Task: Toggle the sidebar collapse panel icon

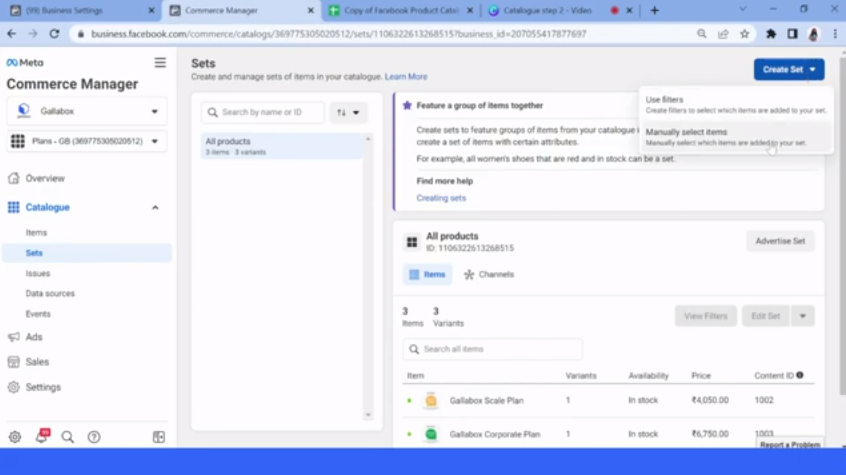Action: pos(159,437)
